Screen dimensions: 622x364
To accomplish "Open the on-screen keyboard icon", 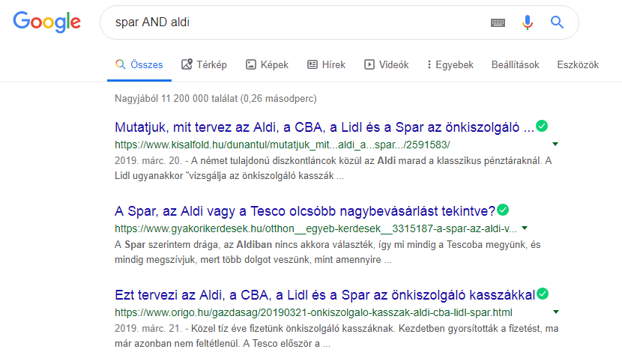I will coord(498,22).
